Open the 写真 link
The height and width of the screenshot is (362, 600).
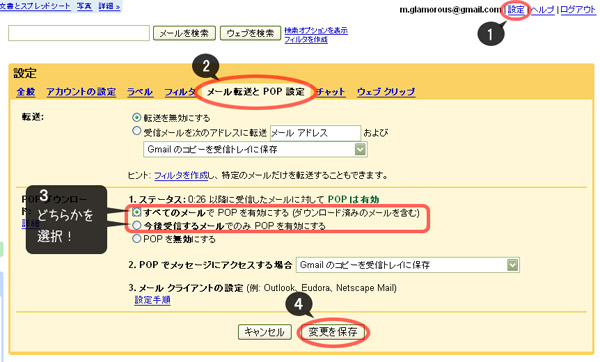tap(84, 6)
